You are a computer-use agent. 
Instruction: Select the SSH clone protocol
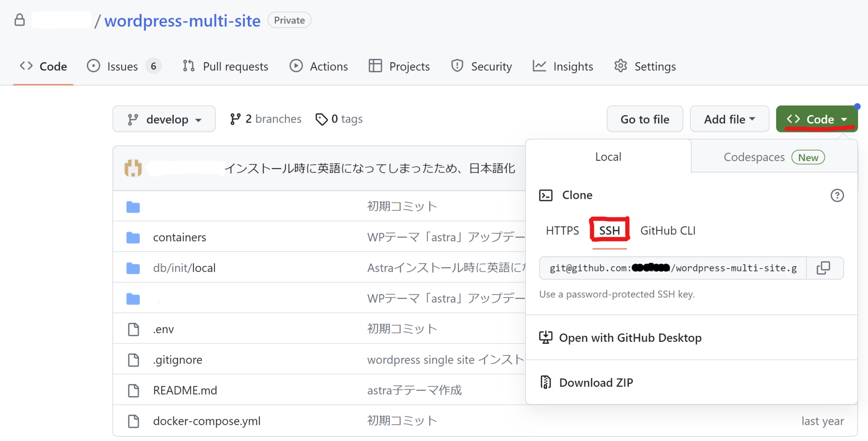point(609,230)
